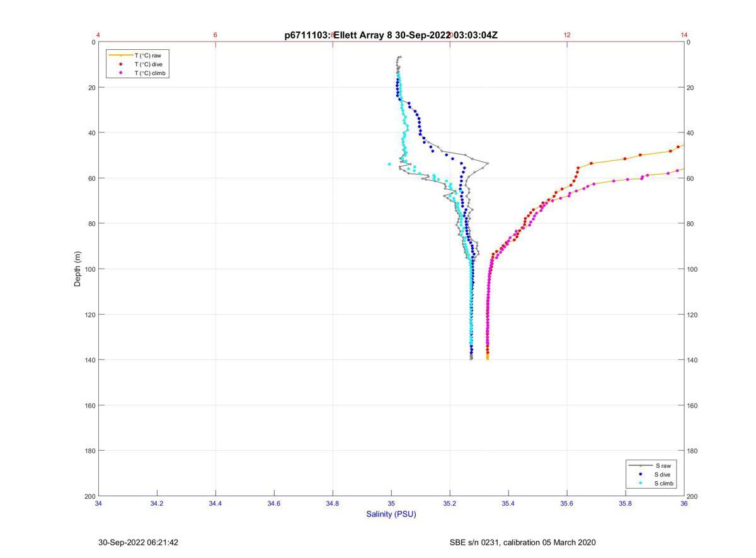Click the right-axis depth tick "60"
The width and height of the screenshot is (756, 558).
[x=691, y=178]
